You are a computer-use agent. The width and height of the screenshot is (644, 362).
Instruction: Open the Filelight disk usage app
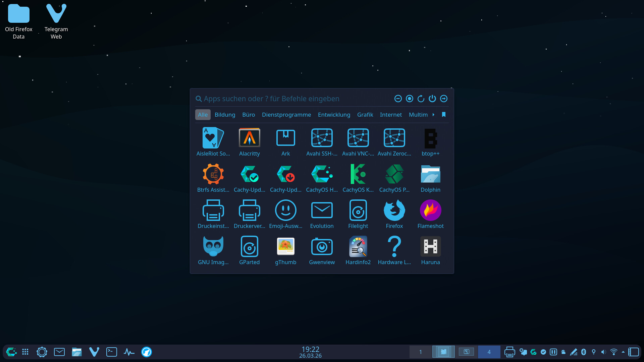click(358, 215)
